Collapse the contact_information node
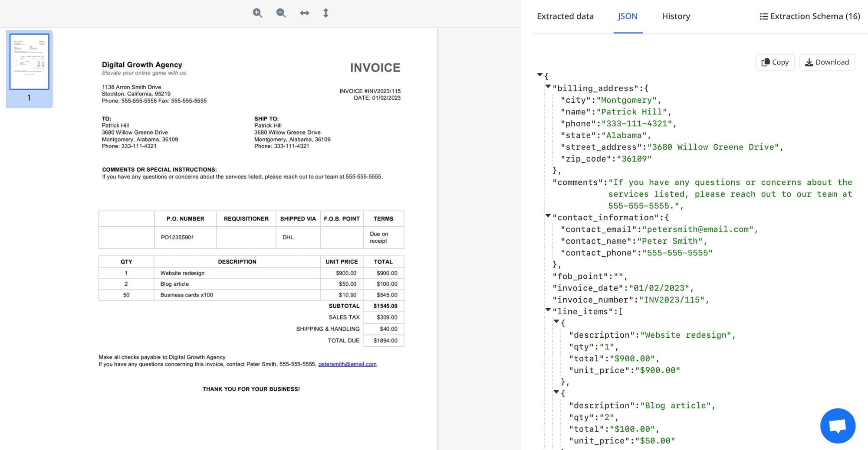Viewport: 868px width, 450px height. (548, 216)
